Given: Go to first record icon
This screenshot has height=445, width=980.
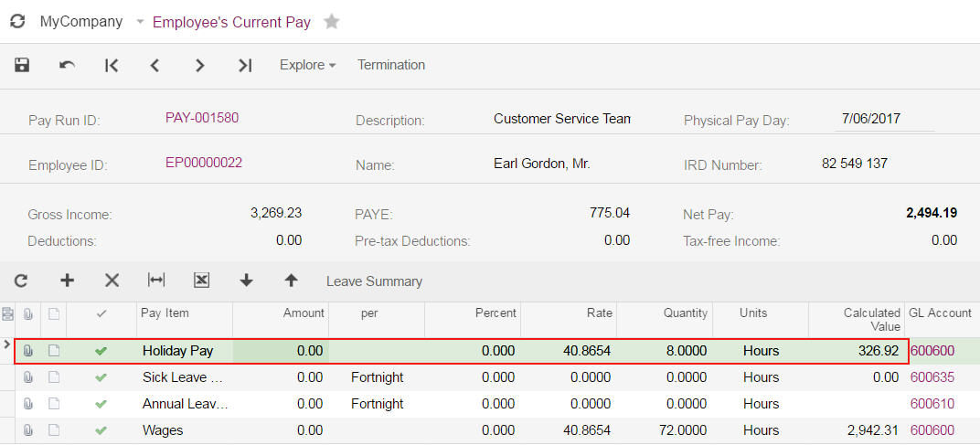Looking at the screenshot, I should click(x=112, y=65).
